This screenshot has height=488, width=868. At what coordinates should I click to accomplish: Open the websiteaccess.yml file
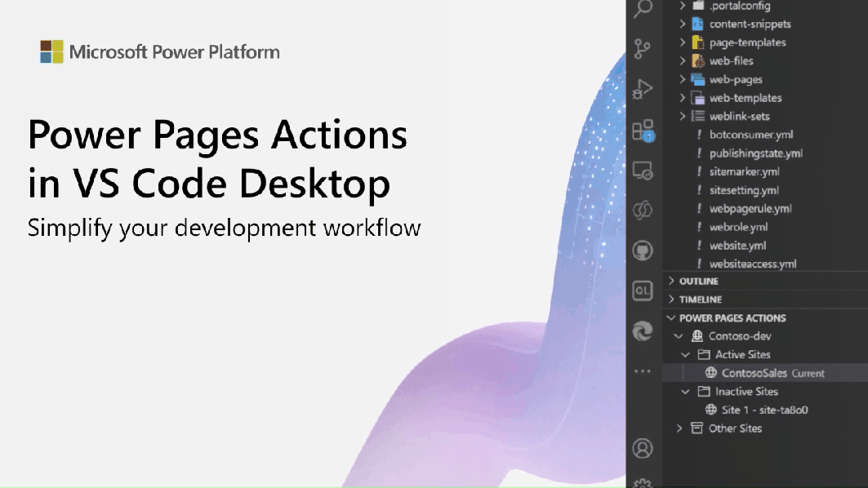[x=752, y=264]
